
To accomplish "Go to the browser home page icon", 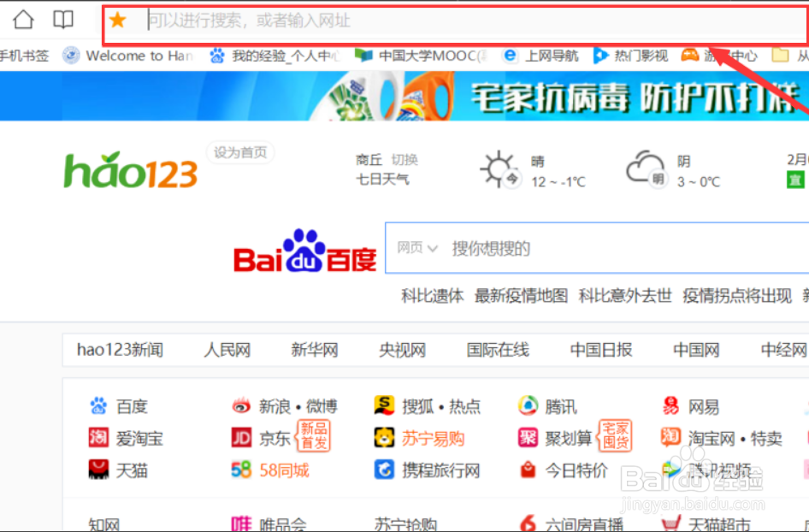I will (x=23, y=20).
